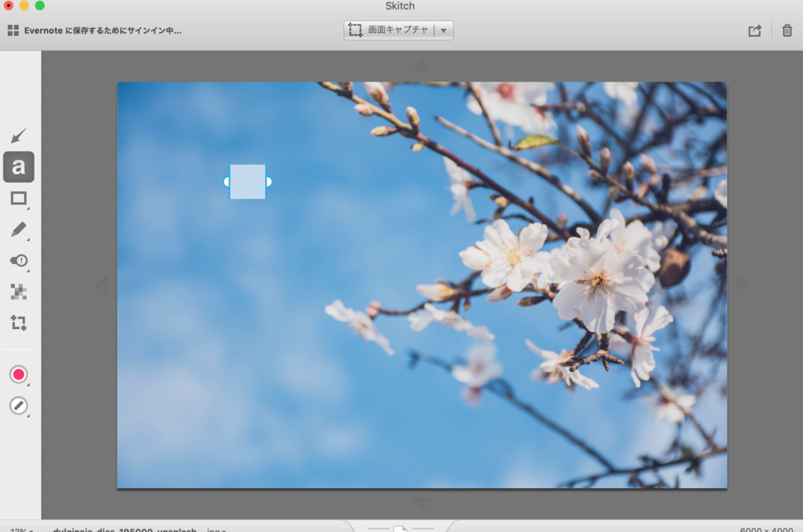803x532 pixels.
Task: Click the drag-me file tab at bottom
Action: [x=401, y=529]
